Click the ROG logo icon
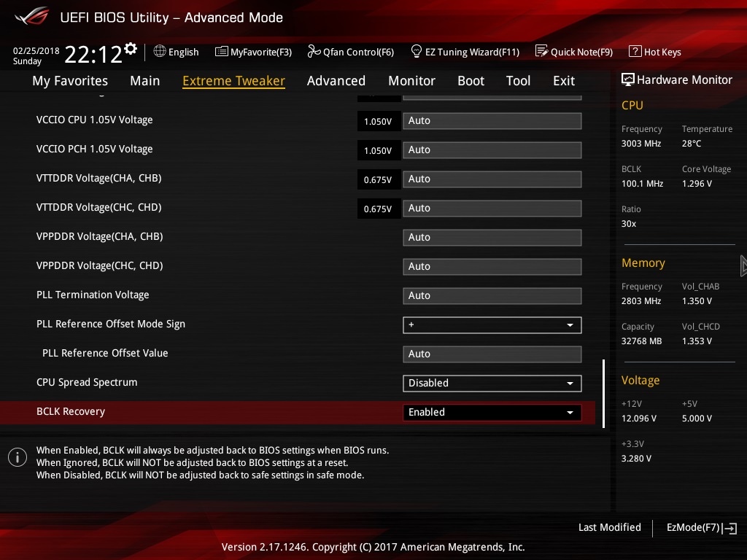This screenshot has height=560, width=747. [31, 16]
